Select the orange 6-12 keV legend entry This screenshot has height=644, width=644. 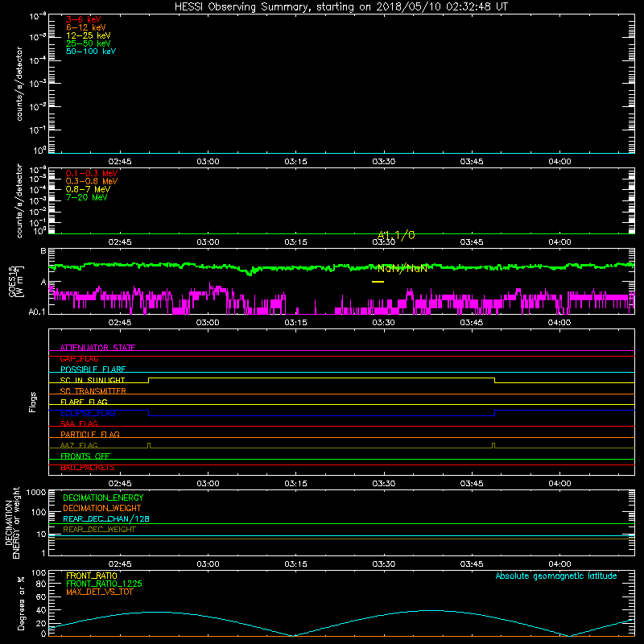point(86,27)
